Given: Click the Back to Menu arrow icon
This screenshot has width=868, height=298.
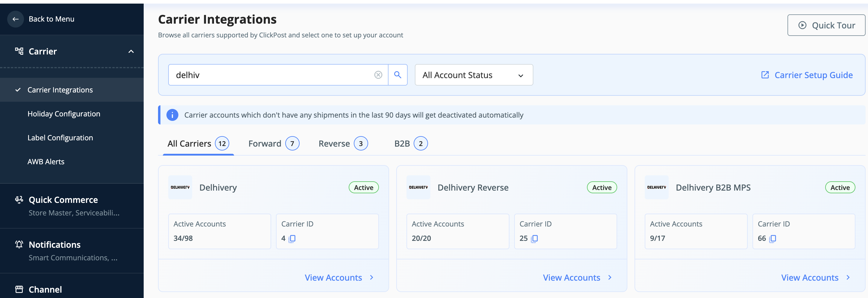Looking at the screenshot, I should pos(16,19).
